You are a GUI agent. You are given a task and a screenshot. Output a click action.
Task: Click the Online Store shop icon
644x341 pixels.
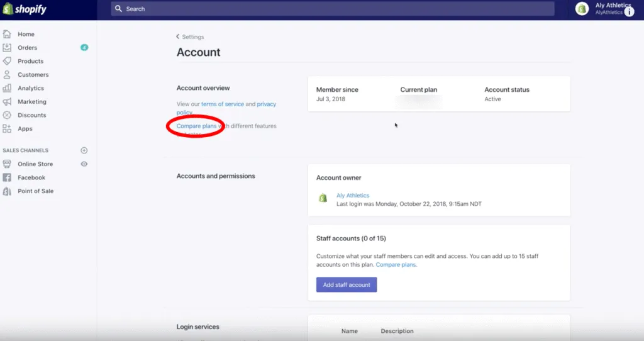(7, 164)
